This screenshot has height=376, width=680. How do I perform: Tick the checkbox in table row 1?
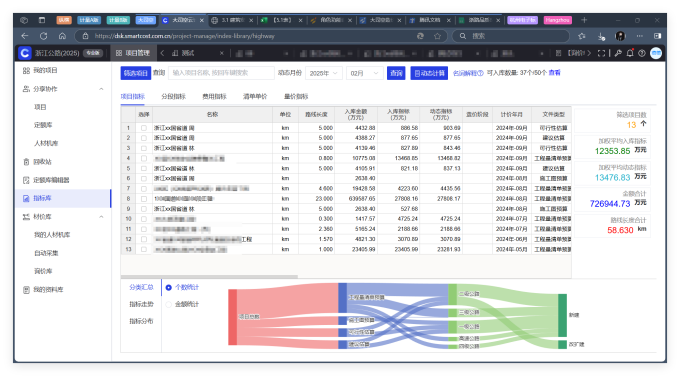144,128
